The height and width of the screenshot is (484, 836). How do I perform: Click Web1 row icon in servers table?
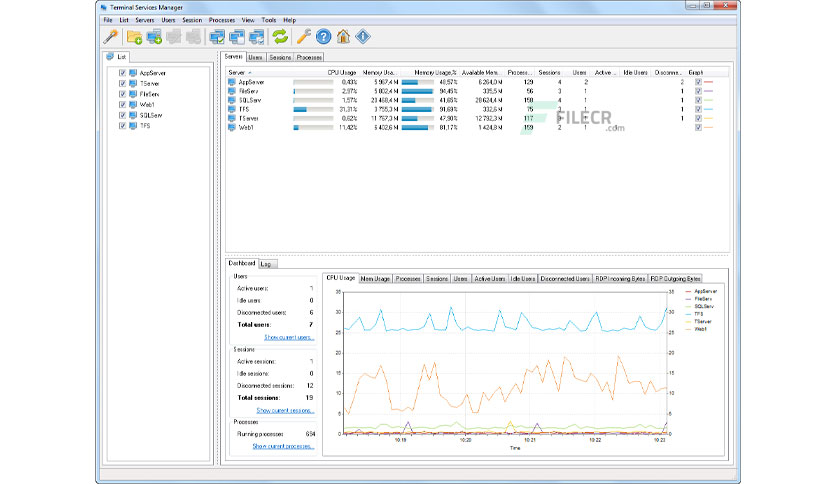click(231, 127)
